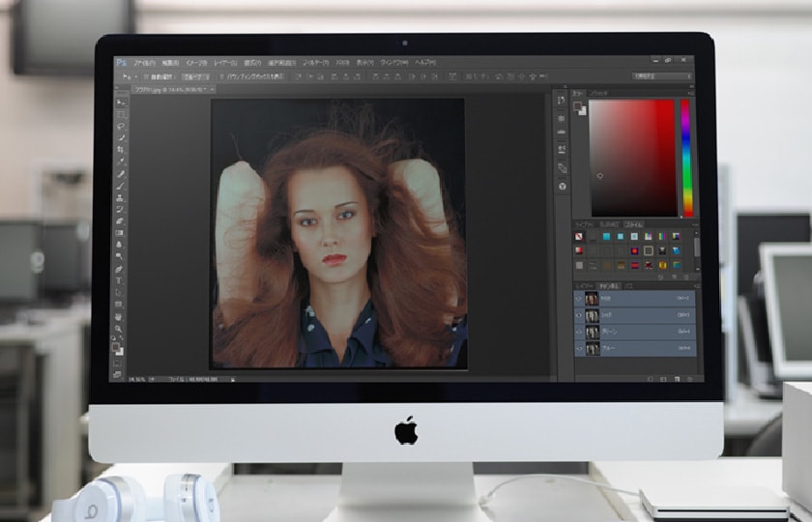Screen dimensions: 812x522
Task: Open the History panel from collapsed dock
Action: (563, 101)
